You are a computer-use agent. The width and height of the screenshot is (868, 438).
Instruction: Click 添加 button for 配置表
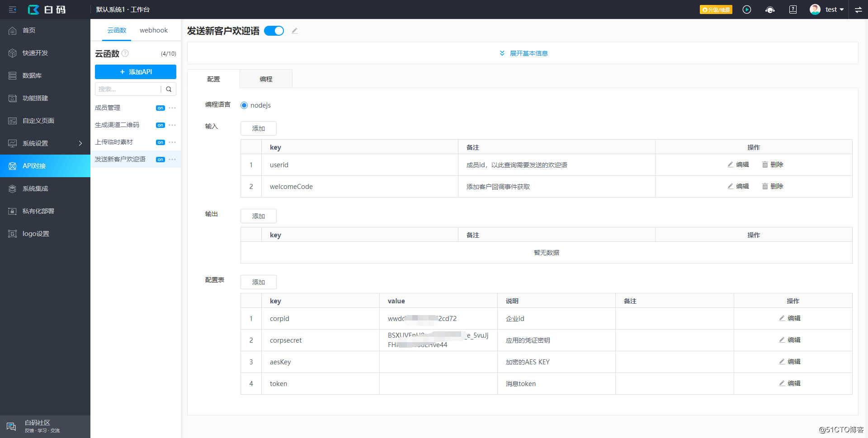point(259,282)
